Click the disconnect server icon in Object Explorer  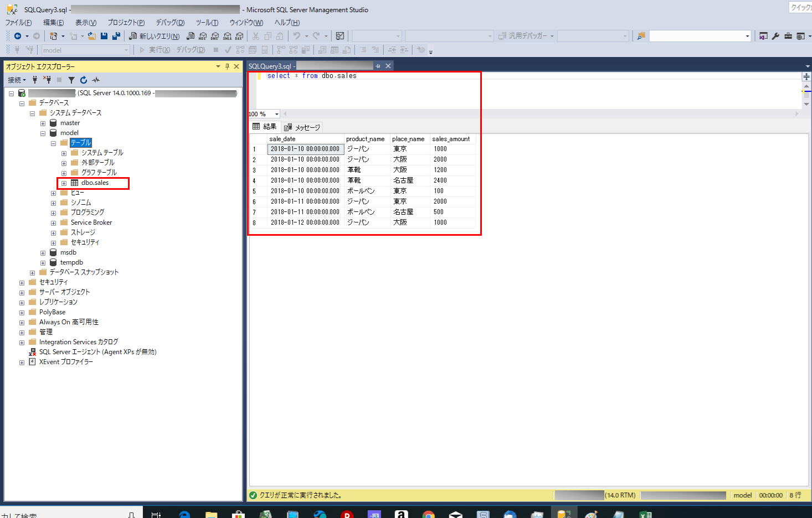(x=47, y=80)
